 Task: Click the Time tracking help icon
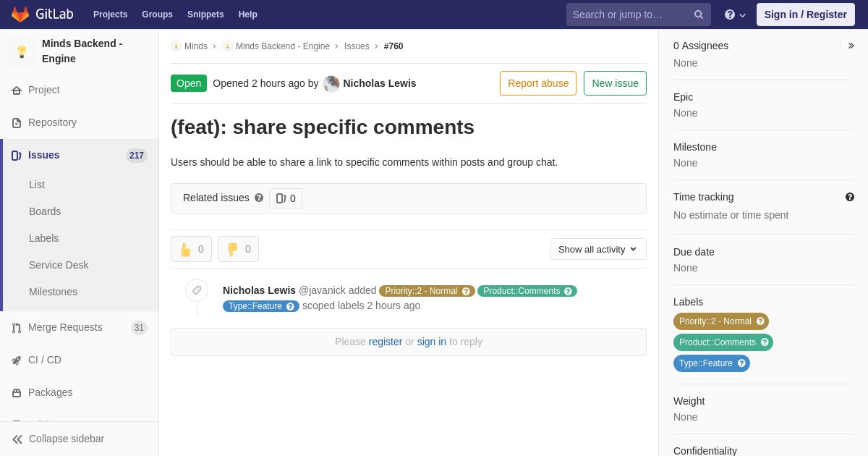850,197
